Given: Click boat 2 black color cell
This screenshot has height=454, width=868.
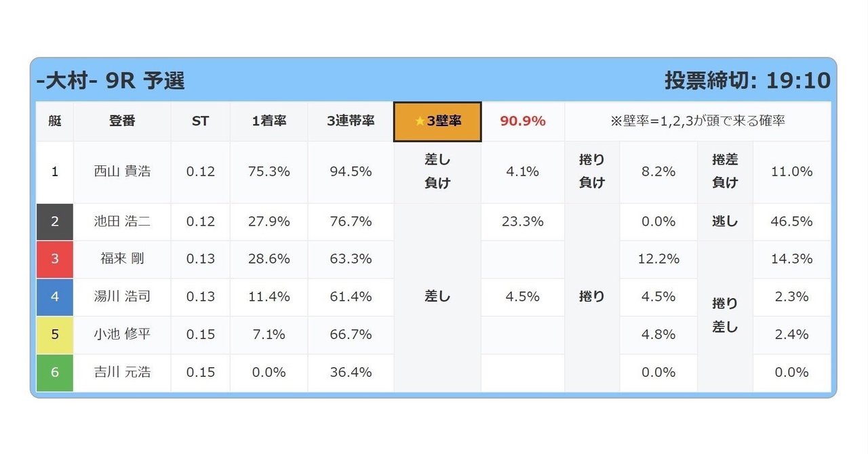Looking at the screenshot, I should (x=55, y=222).
